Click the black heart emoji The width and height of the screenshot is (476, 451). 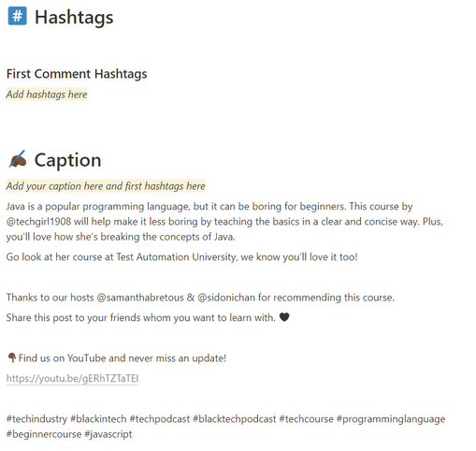pyautogui.click(x=284, y=317)
